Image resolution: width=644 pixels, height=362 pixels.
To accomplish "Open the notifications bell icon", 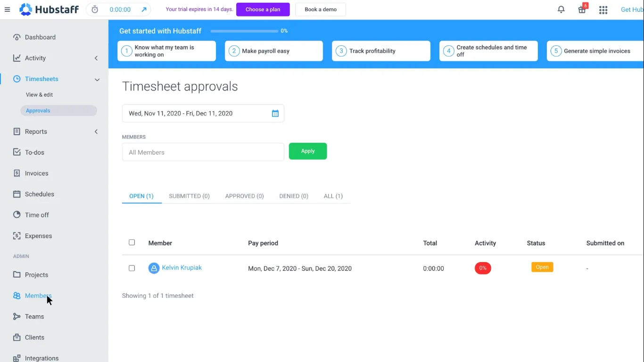I will [561, 9].
